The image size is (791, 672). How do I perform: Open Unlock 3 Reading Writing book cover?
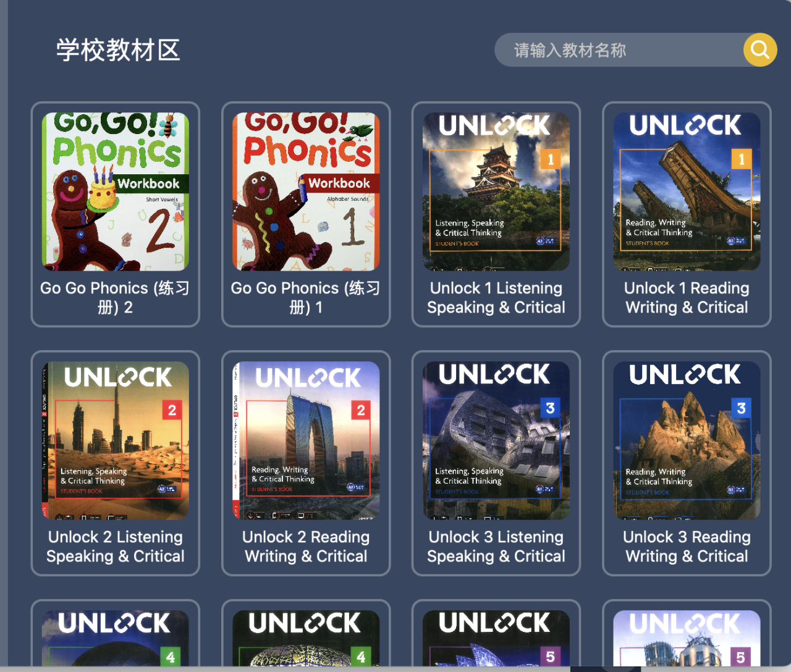[x=687, y=440]
